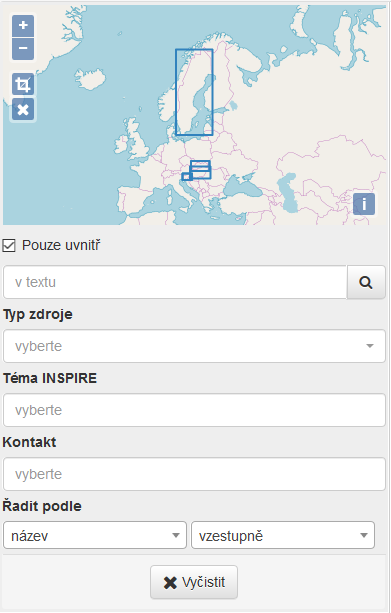Click the large Scandinavia bounding box
The image size is (391, 613).
pos(194,92)
